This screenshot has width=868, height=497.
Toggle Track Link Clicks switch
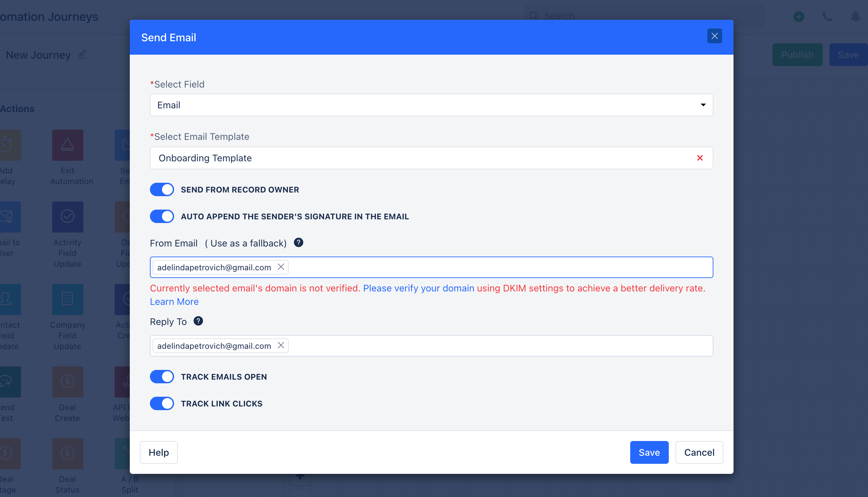(162, 403)
